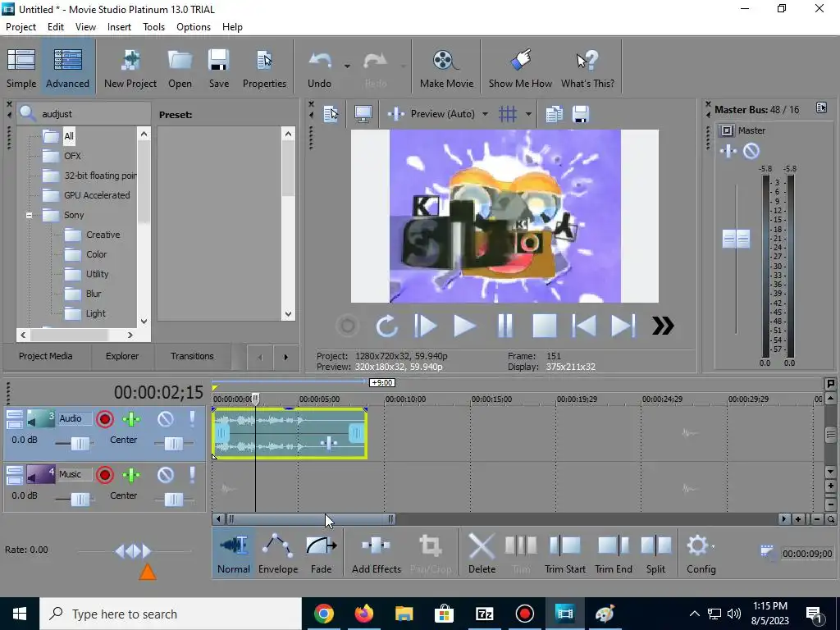Open the Edit menu
The width and height of the screenshot is (840, 630).
(56, 27)
